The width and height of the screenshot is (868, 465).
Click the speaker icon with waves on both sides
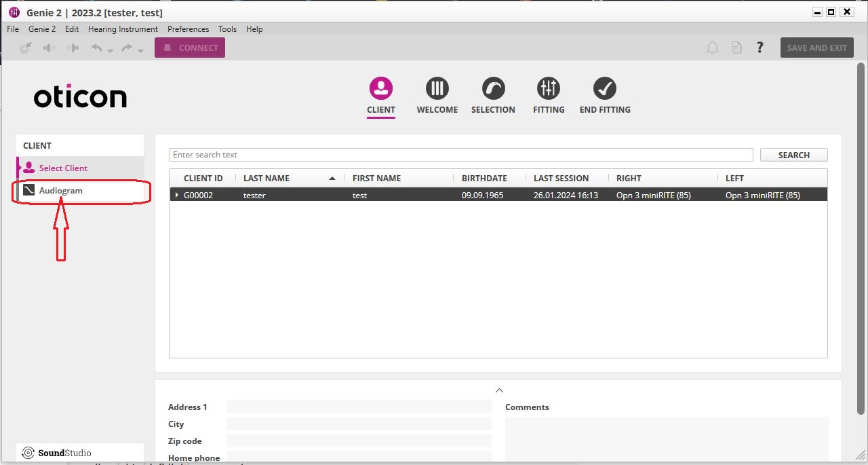(x=73, y=48)
